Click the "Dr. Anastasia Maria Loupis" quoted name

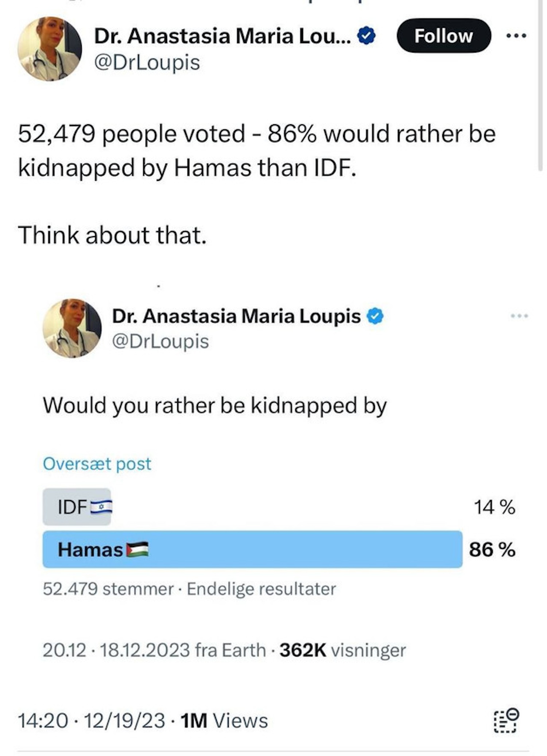pos(236,316)
